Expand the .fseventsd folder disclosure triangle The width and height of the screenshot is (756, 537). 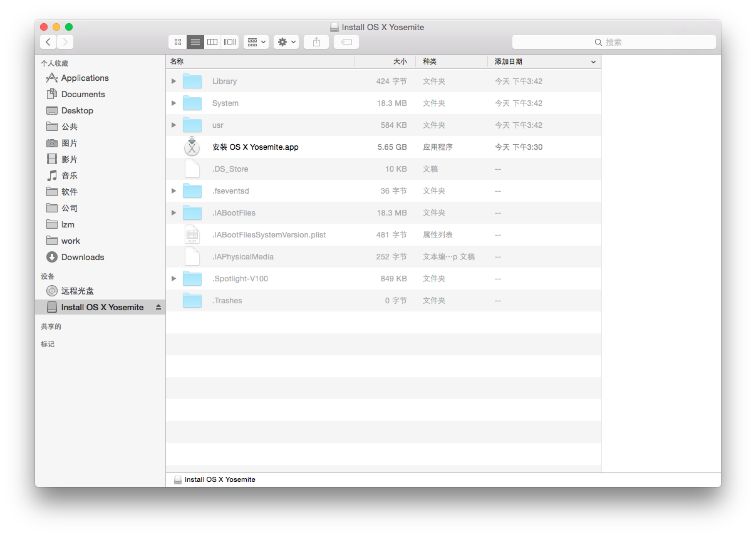click(x=173, y=191)
